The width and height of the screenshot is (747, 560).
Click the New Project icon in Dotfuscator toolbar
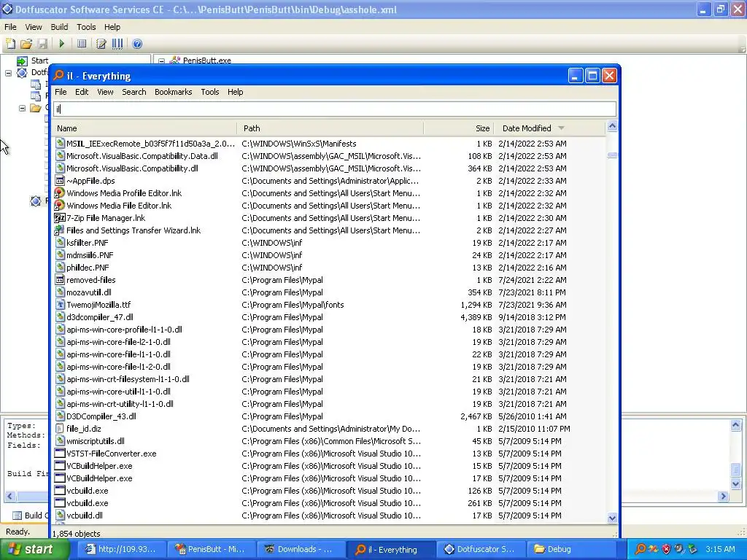[10, 44]
